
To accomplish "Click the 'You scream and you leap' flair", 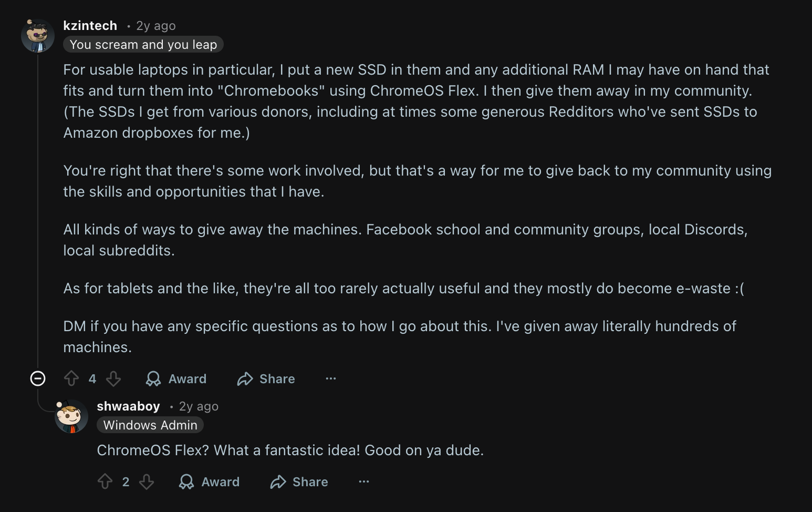I will click(x=143, y=45).
